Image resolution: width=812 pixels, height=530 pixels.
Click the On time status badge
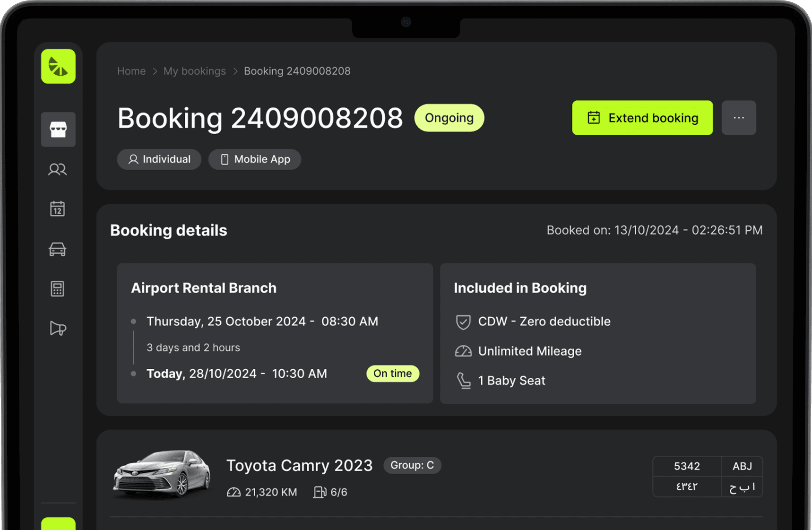392,374
